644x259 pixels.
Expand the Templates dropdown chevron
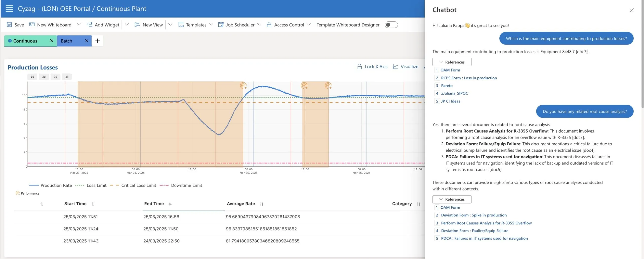[211, 25]
